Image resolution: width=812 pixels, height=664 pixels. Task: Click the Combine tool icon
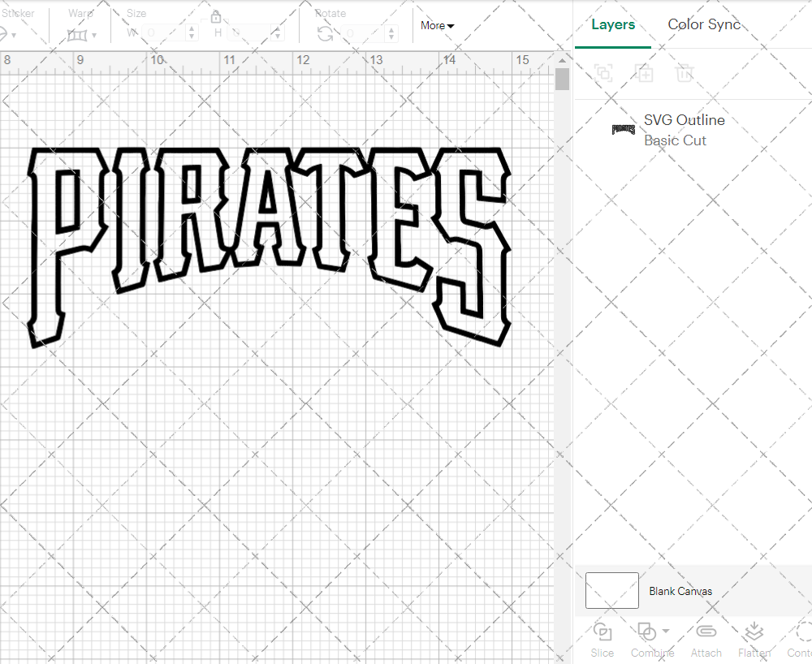pyautogui.click(x=646, y=632)
